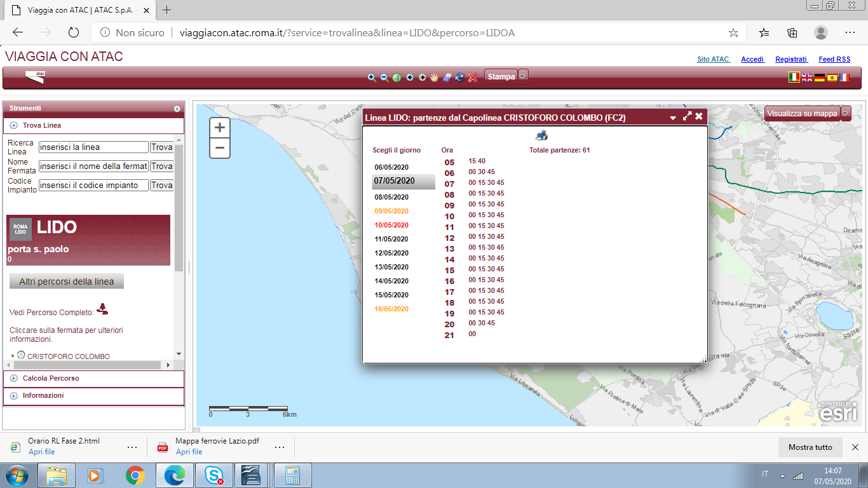The image size is (868, 488).
Task: Choose 10/05/2020 in the day list
Action: pos(391,225)
